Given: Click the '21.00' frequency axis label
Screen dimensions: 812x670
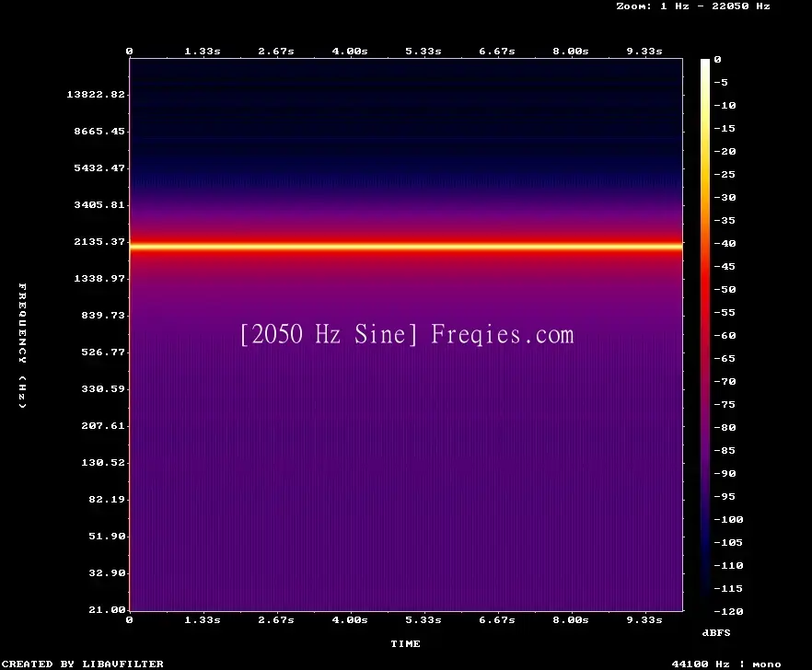Looking at the screenshot, I should pos(107,609).
